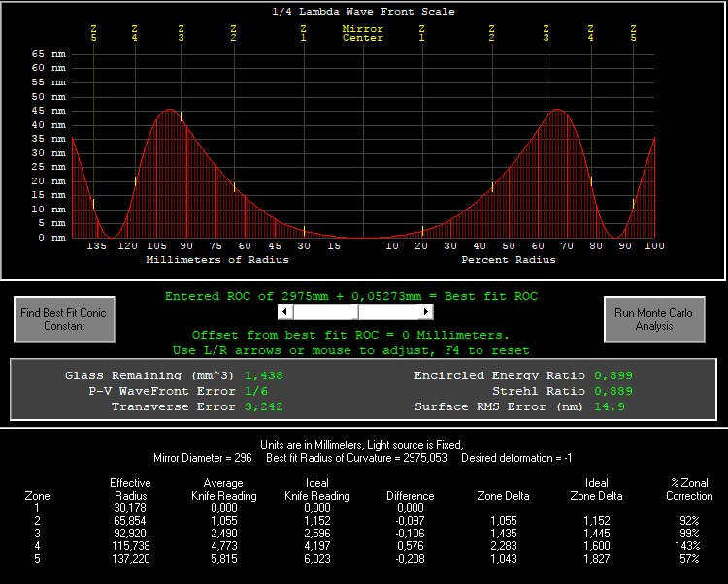
Task: Click the 57% zonal correction value
Action: [689, 559]
